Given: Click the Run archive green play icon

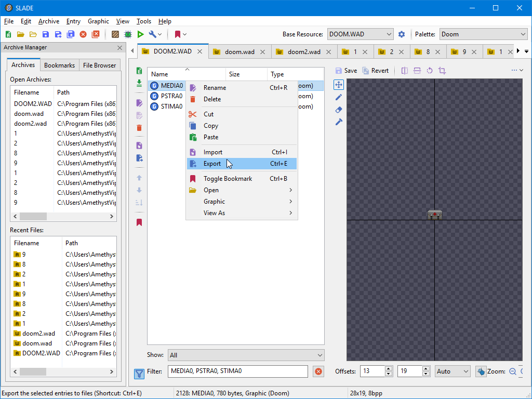Looking at the screenshot, I should point(140,34).
